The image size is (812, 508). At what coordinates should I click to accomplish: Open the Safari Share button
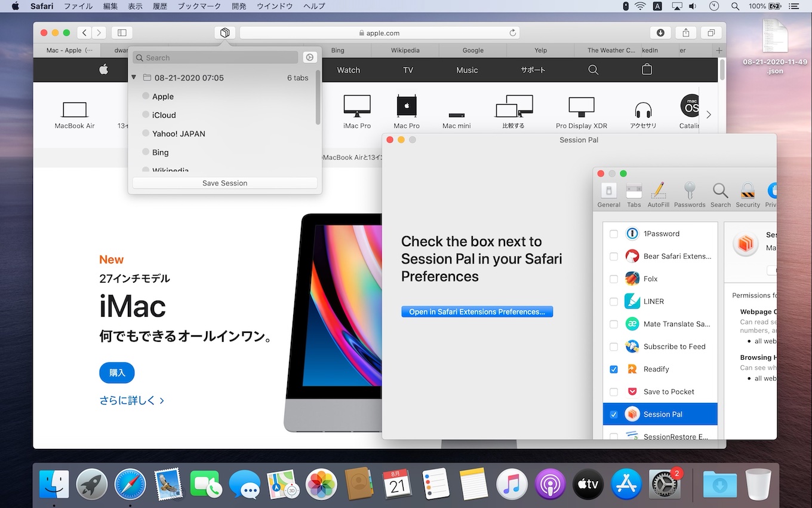pos(686,33)
